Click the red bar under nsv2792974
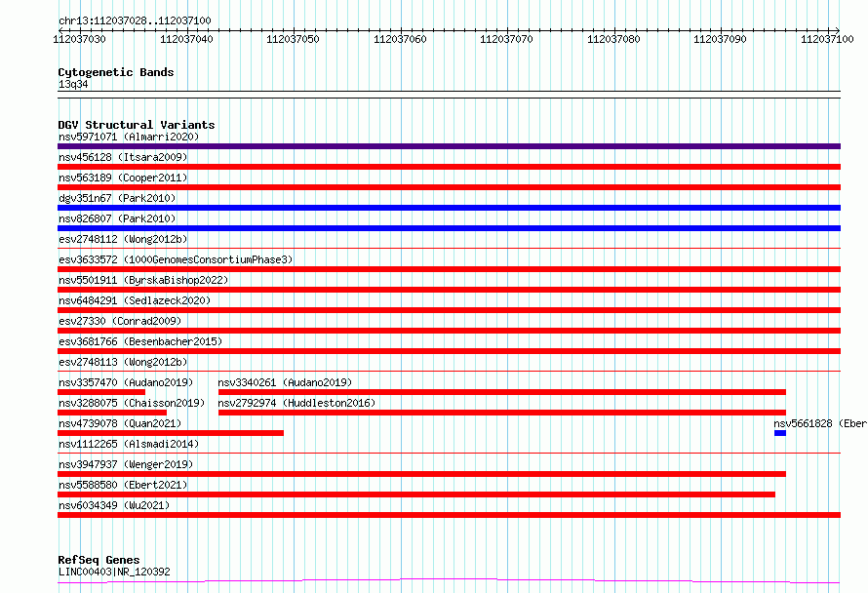The image size is (868, 593). (x=502, y=413)
